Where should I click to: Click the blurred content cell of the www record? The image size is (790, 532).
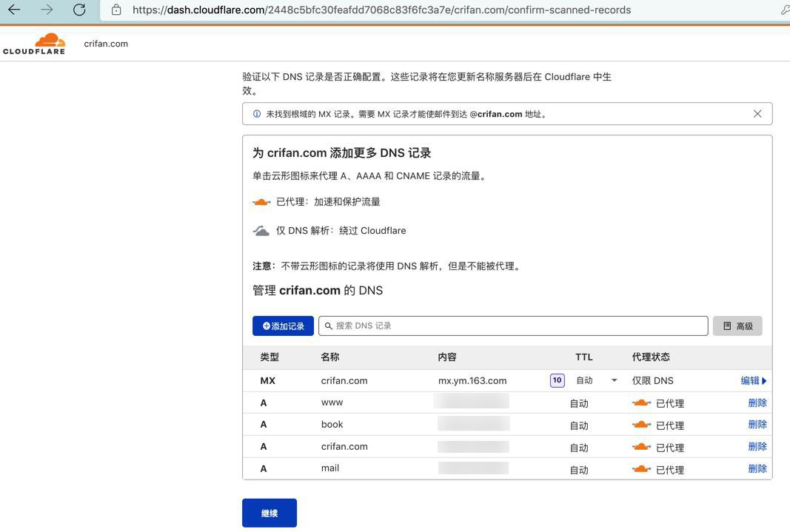[472, 401]
